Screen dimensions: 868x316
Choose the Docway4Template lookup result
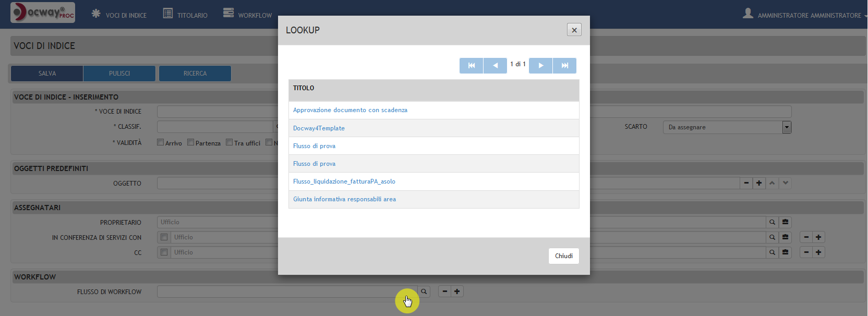[319, 128]
